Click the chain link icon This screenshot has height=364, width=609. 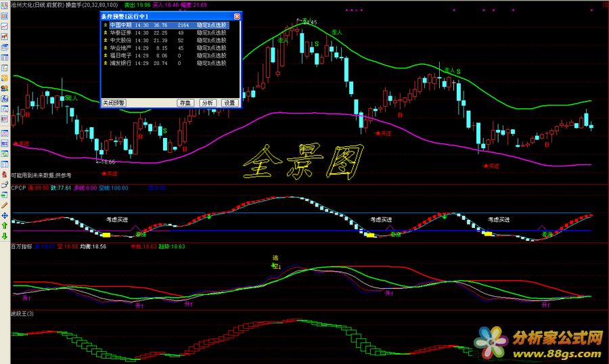[4, 185]
